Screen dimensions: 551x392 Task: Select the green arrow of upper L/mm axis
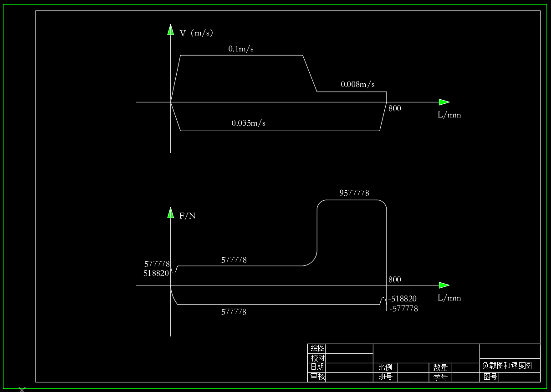pos(444,102)
